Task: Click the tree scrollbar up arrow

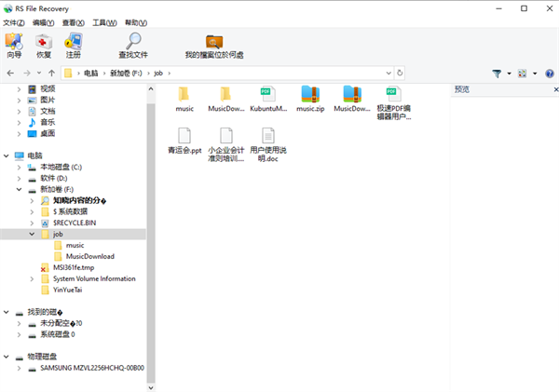Action: [x=151, y=88]
